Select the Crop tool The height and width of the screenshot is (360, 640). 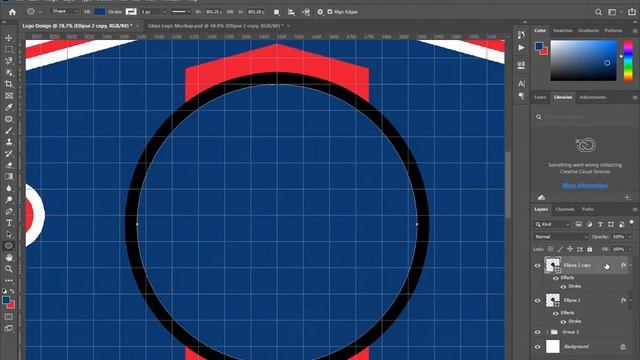[9, 84]
